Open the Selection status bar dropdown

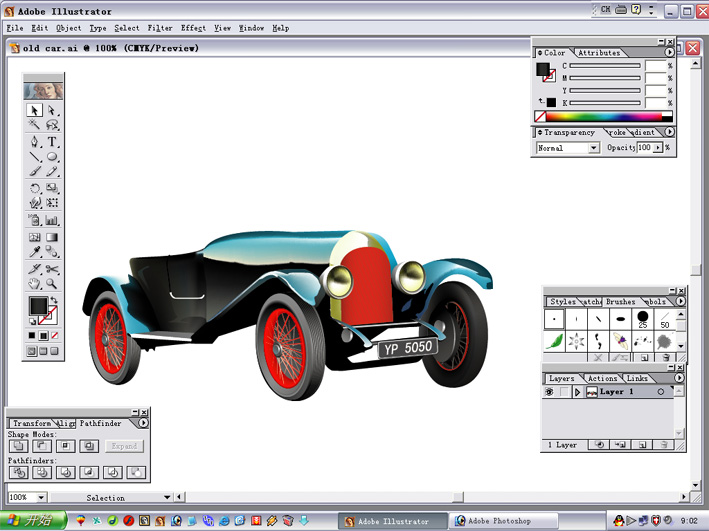[167, 498]
